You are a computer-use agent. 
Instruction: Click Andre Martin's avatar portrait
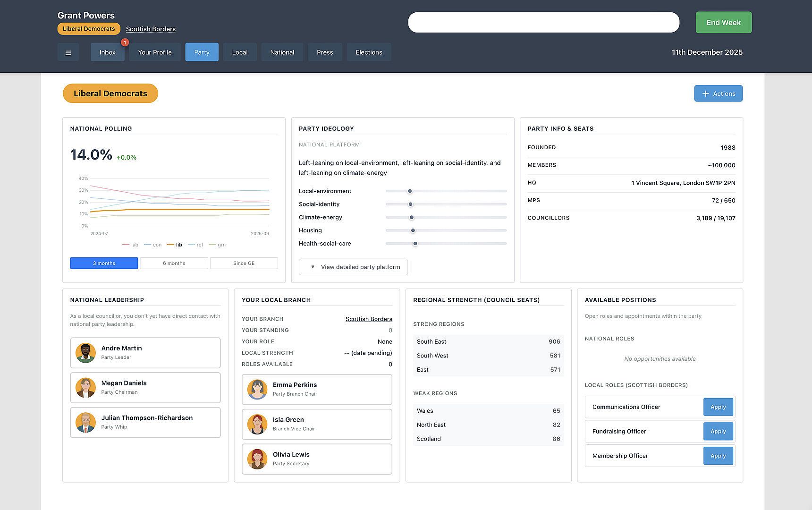(85, 353)
